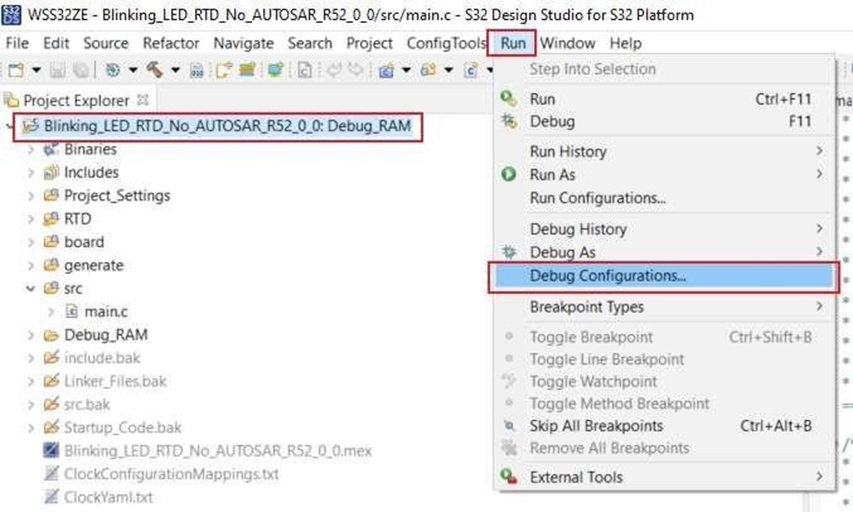Open the Search menu
This screenshot has height=512, width=853.
(310, 43)
